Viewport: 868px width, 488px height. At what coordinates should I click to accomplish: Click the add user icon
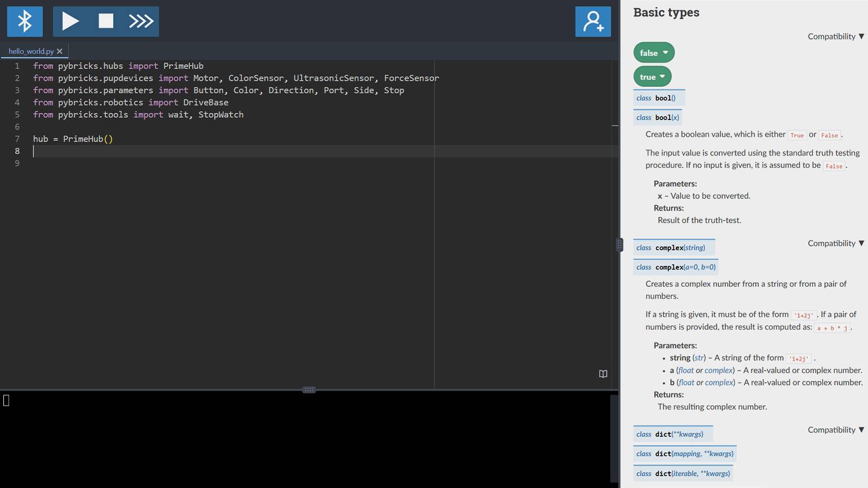coord(593,21)
